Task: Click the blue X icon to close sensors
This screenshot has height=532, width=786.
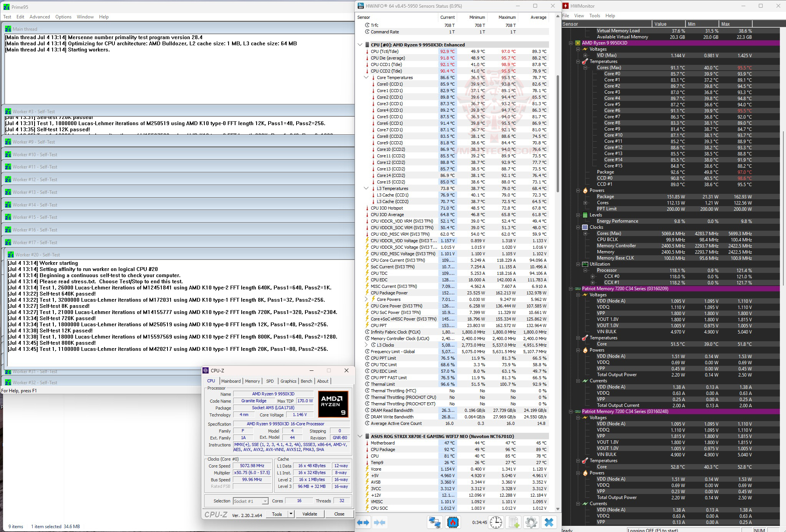Action: (x=549, y=522)
